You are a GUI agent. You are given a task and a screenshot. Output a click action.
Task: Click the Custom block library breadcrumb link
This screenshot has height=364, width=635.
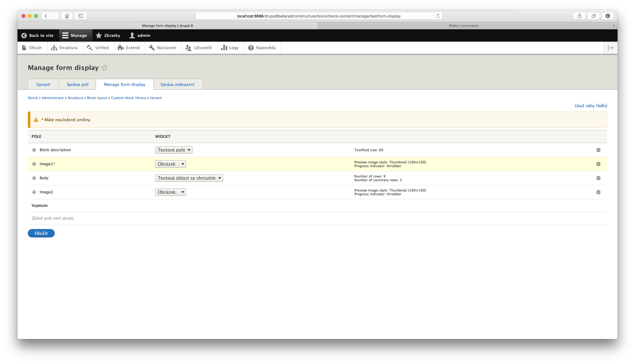[128, 98]
